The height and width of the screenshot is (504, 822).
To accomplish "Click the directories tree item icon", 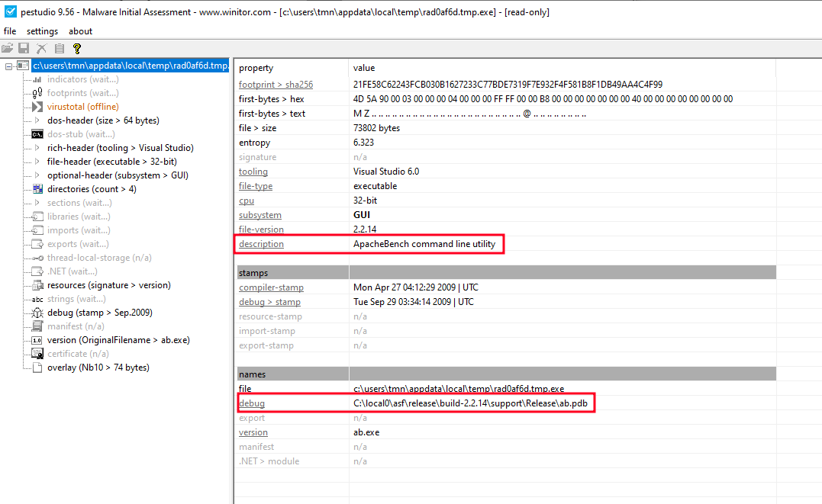I will click(x=36, y=188).
